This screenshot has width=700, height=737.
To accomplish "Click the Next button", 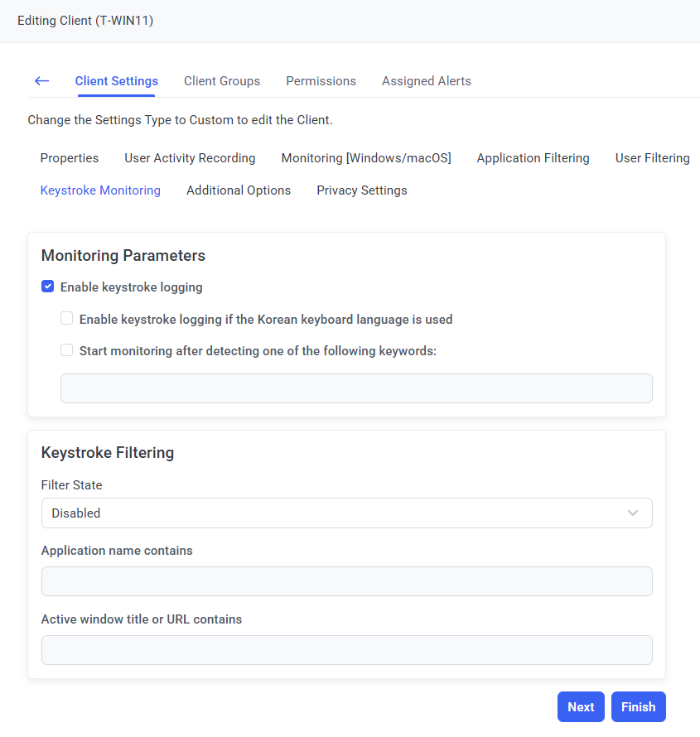I will tap(581, 707).
